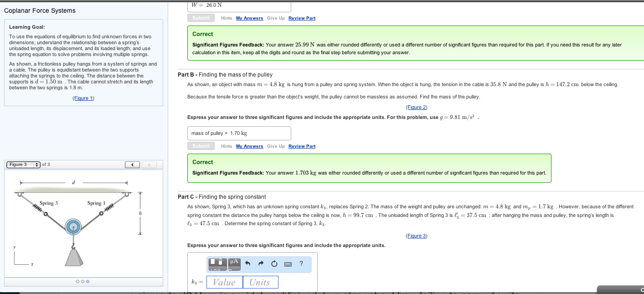Click the 'of 3' figure count text
This screenshot has width=644, height=294.
click(46, 165)
